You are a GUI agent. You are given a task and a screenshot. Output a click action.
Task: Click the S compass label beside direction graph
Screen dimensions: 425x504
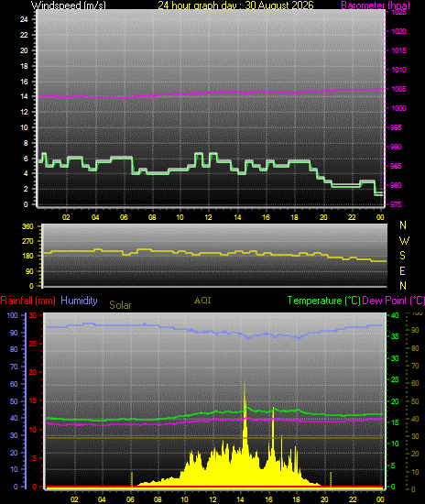[x=402, y=256]
